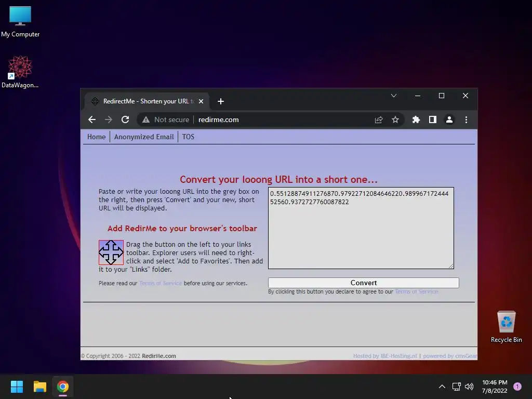The width and height of the screenshot is (532, 399).
Task: Open the Windows Start menu
Action: coord(17,387)
